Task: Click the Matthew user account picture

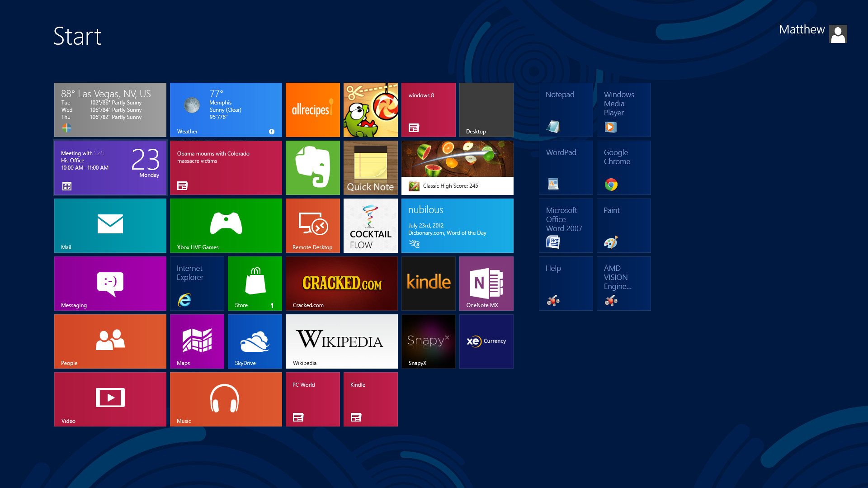Action: 838,34
